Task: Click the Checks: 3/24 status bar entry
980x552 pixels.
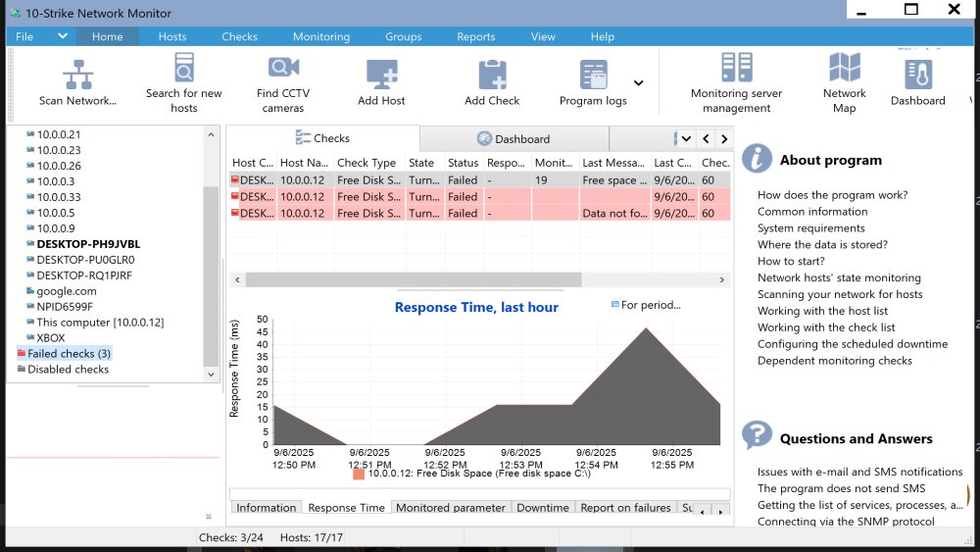Action: (x=230, y=537)
